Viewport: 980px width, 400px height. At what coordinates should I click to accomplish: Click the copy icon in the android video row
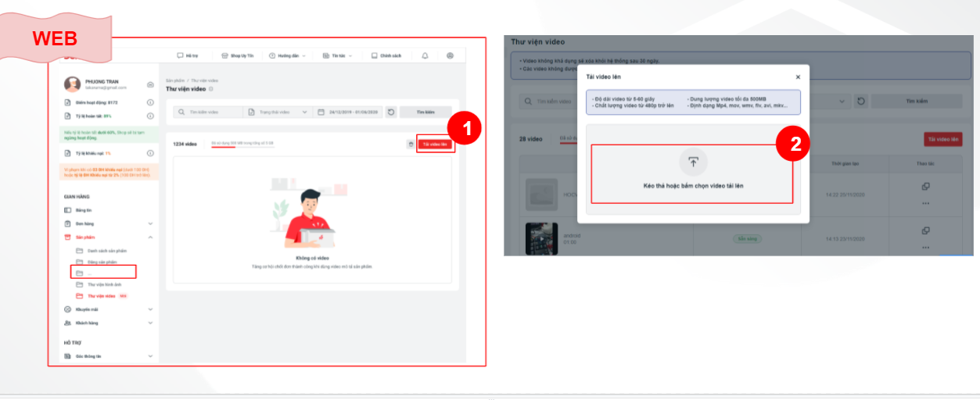tap(925, 231)
